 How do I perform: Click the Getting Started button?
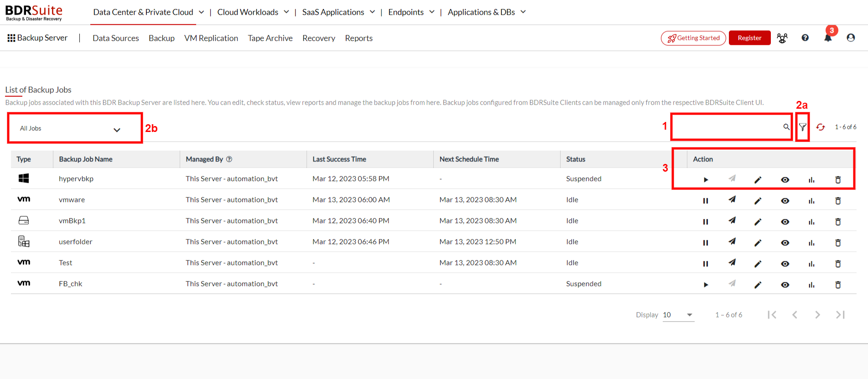point(693,38)
